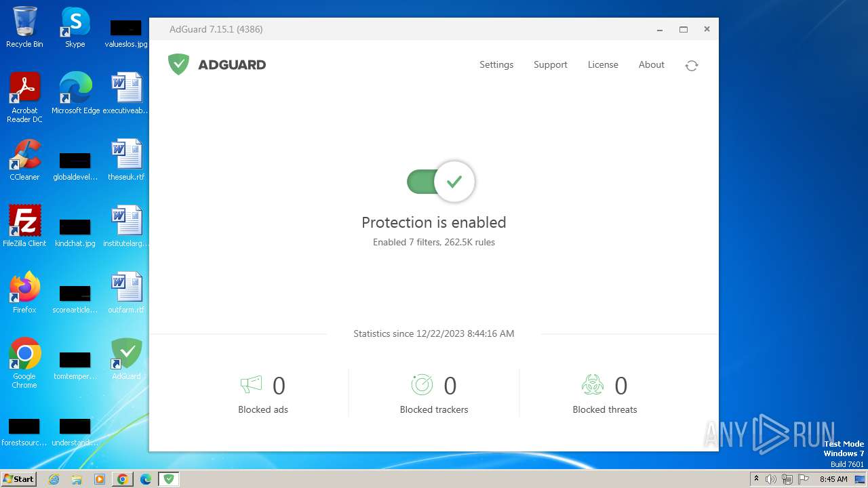The image size is (868, 488).
Task: Launch Internet Explorer from the taskbar
Action: 54,479
